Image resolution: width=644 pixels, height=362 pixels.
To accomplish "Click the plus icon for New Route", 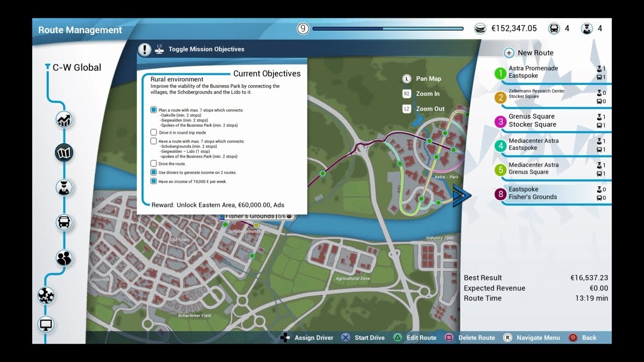I will click(x=509, y=53).
